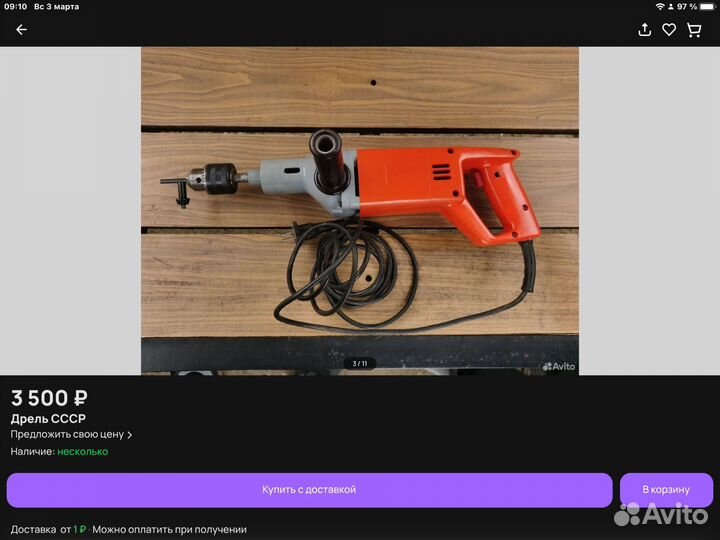This screenshot has height=540, width=720.
Task: Tap the title 'Дрель СССР'
Action: pyautogui.click(x=48, y=419)
